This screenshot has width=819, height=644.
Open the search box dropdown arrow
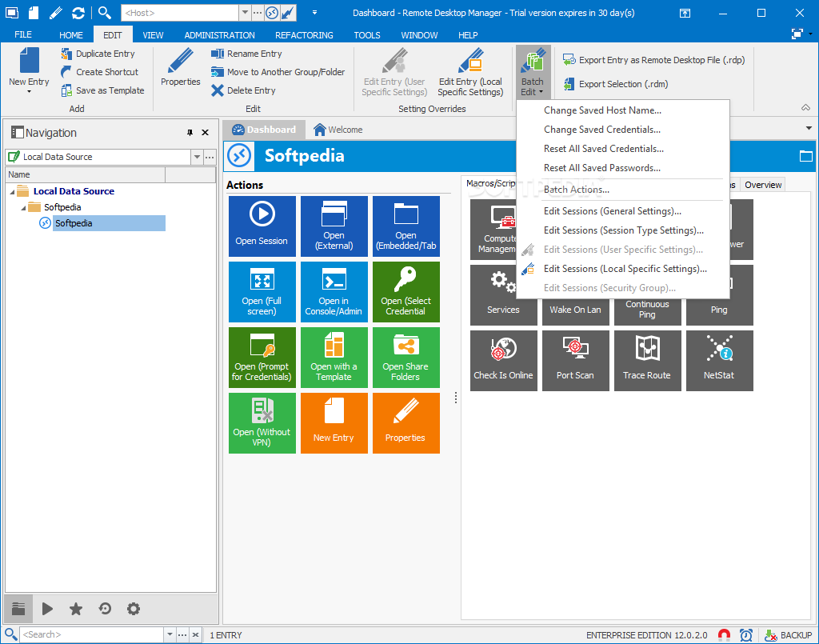coord(170,634)
